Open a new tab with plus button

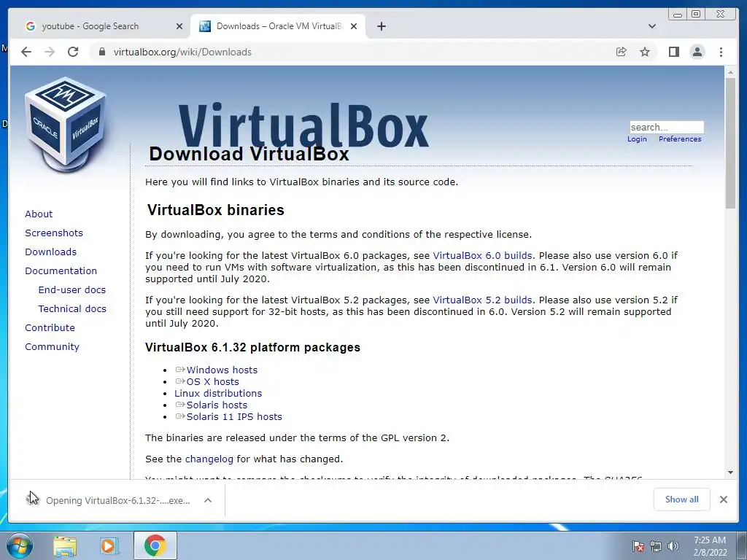pos(381,26)
